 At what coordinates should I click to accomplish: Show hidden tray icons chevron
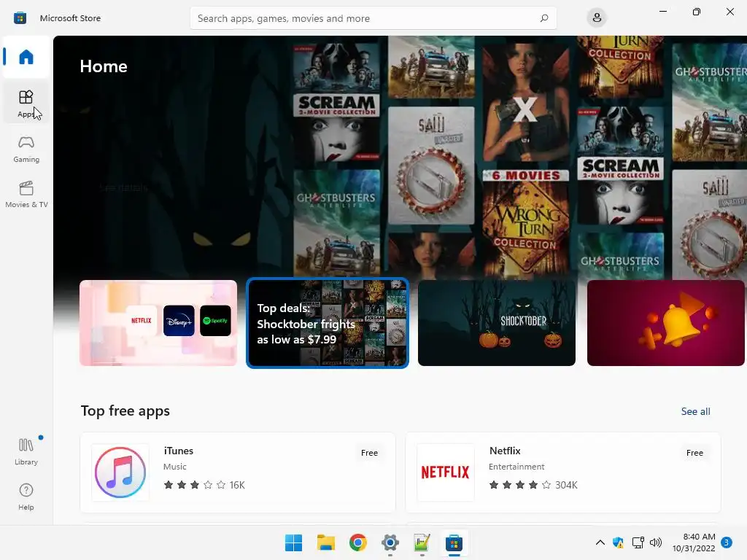click(600, 542)
